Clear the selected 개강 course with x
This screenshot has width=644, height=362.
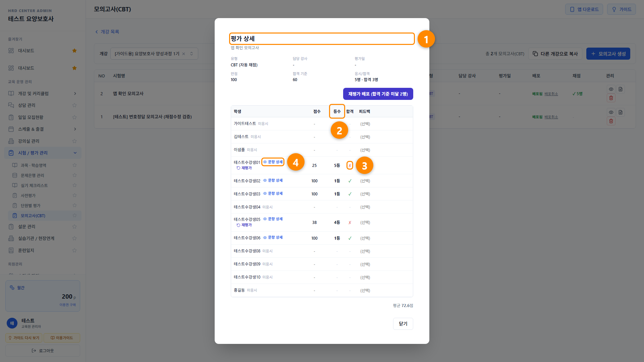pos(184,54)
